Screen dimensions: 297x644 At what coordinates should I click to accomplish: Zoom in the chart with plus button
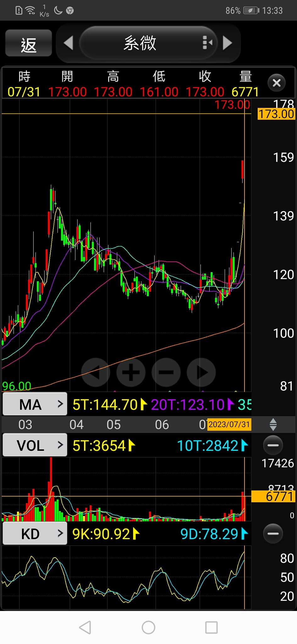[131, 372]
